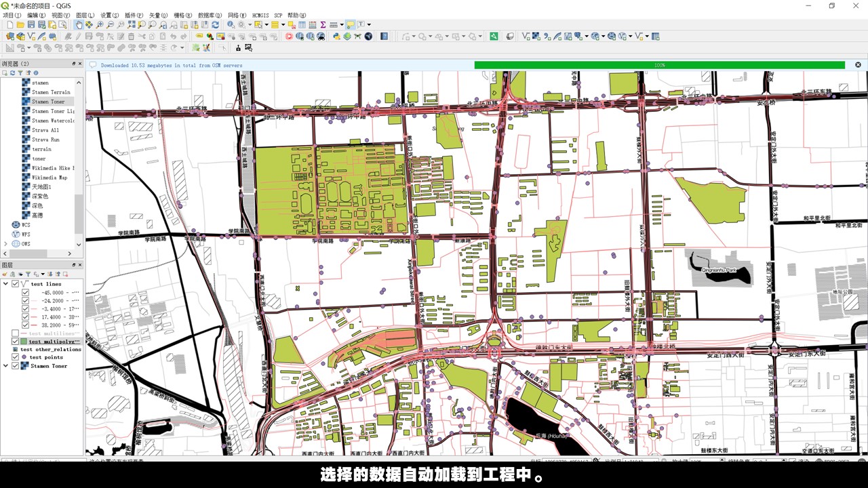This screenshot has width=868, height=488.
Task: Expand the OWS node in browser
Action: pyautogui.click(x=6, y=243)
